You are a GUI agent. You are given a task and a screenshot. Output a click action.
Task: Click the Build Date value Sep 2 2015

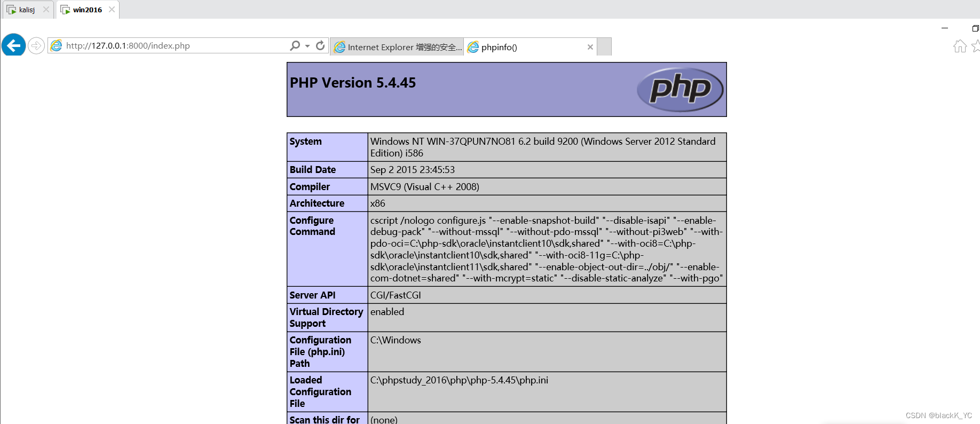(x=413, y=170)
